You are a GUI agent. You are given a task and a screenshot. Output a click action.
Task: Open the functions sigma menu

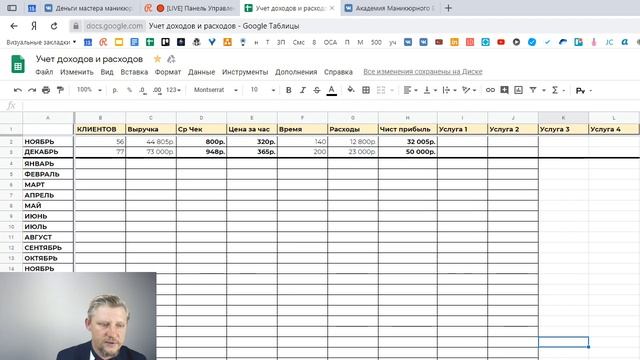[555, 90]
